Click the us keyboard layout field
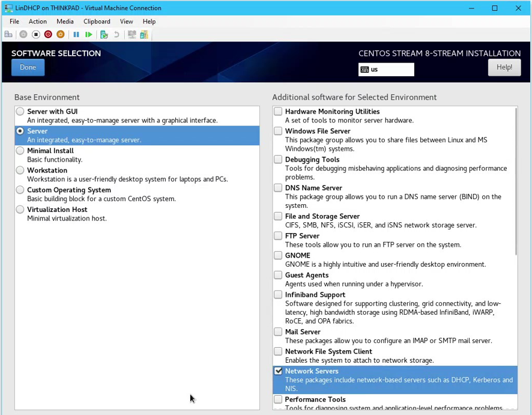Viewport: 532px width, 415px height. tap(386, 70)
